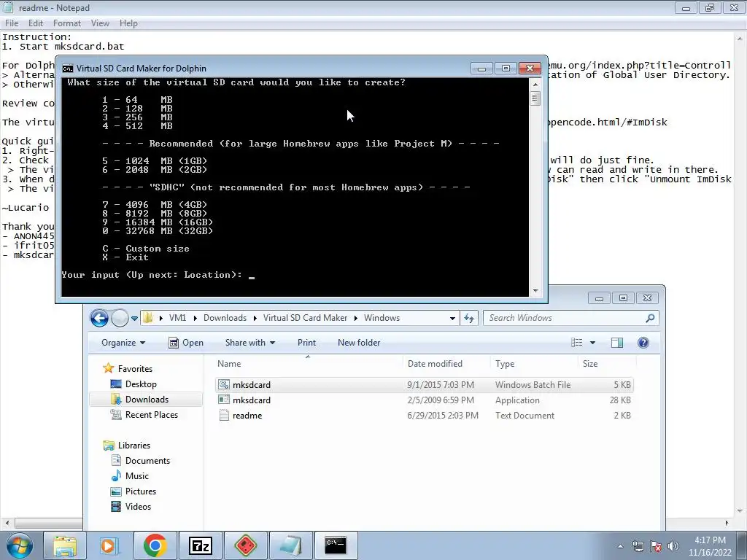This screenshot has width=747, height=560.
Task: Click the New folder button
Action: [x=359, y=343]
